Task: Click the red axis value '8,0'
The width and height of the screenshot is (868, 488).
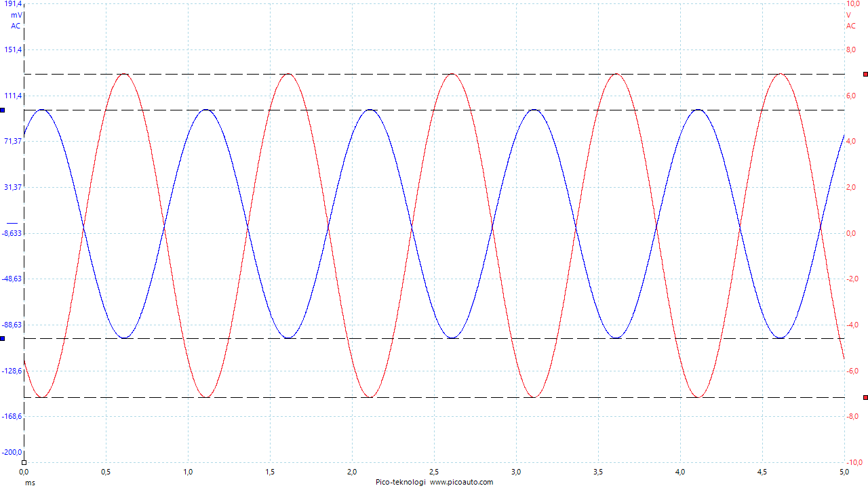Action: 851,49
